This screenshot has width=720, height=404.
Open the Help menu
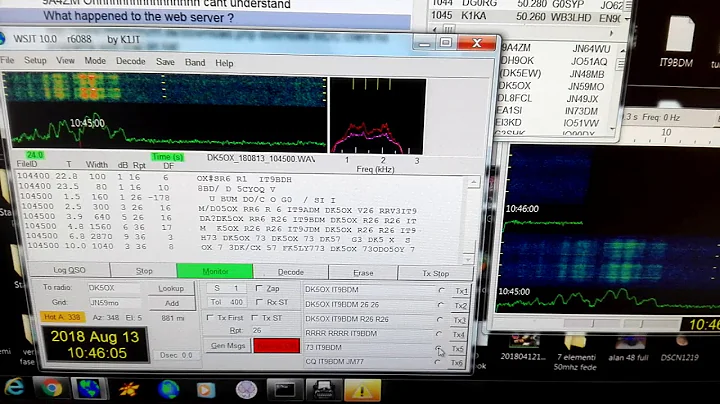[x=224, y=63]
